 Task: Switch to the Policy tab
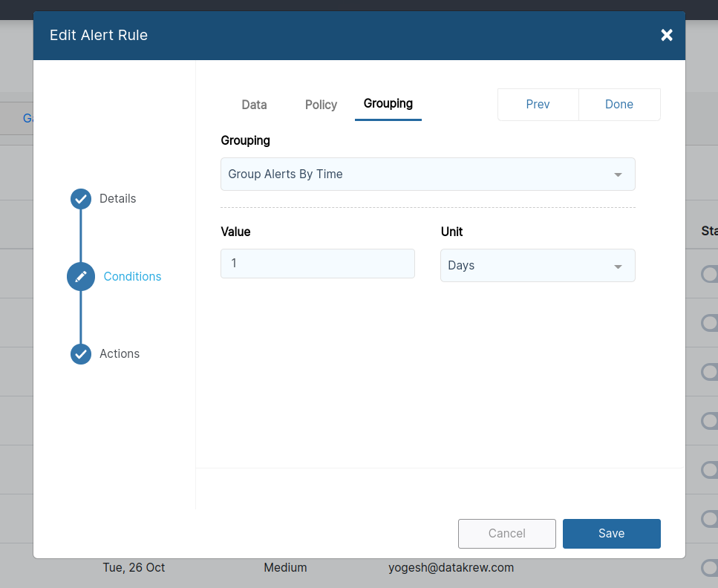(320, 105)
